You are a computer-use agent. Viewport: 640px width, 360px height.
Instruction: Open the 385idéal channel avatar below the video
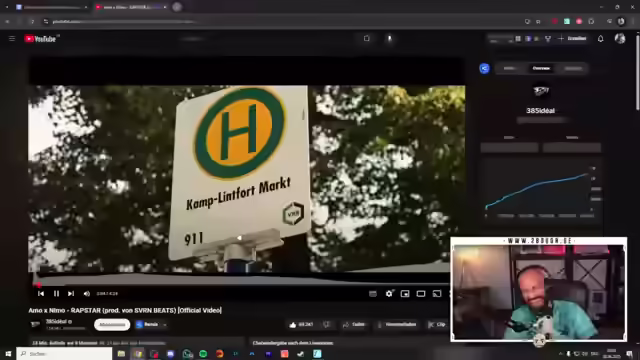tap(36, 324)
